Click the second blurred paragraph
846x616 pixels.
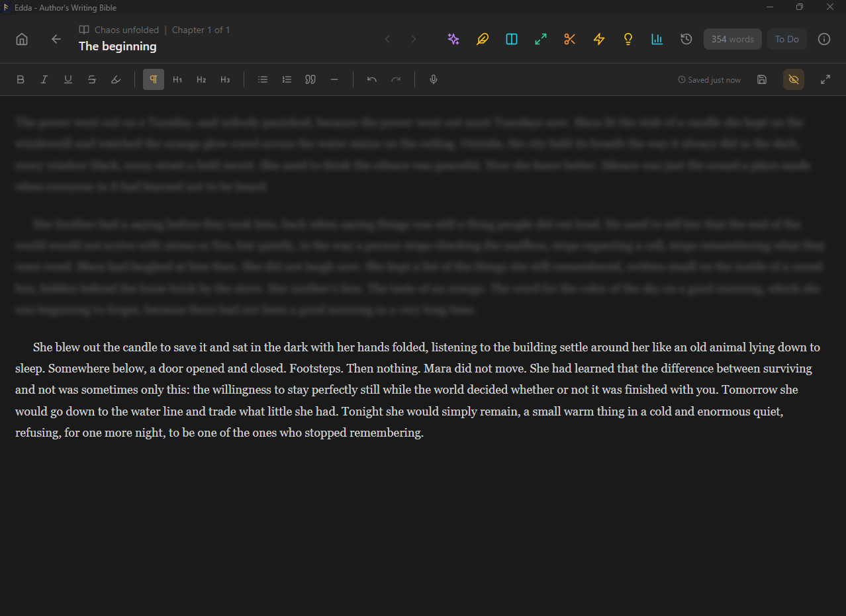click(x=420, y=267)
